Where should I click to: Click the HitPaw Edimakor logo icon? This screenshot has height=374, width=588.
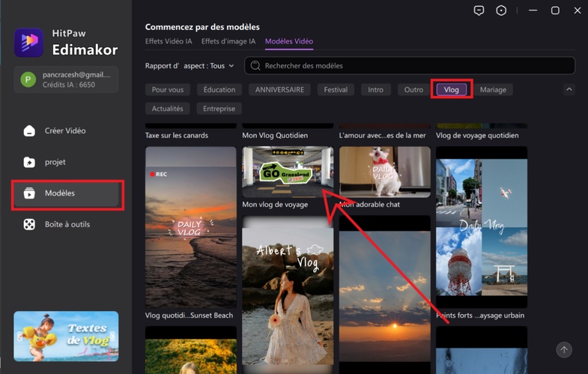29,43
